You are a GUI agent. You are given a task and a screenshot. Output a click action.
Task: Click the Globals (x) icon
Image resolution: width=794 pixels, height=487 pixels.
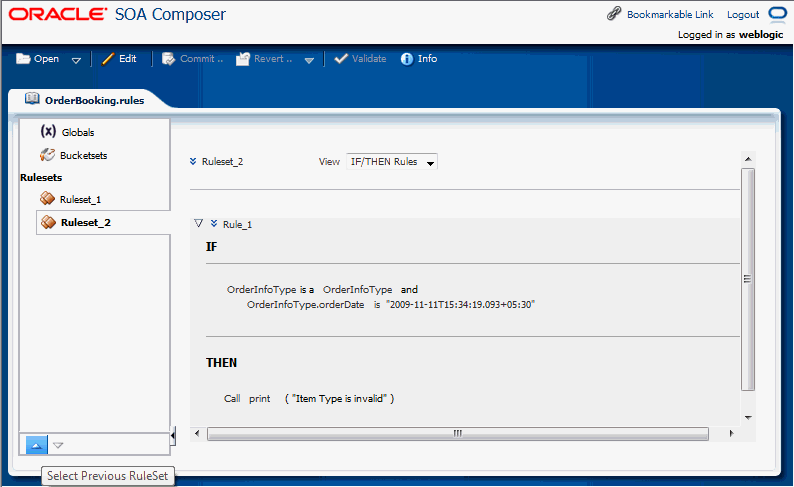tap(48, 132)
